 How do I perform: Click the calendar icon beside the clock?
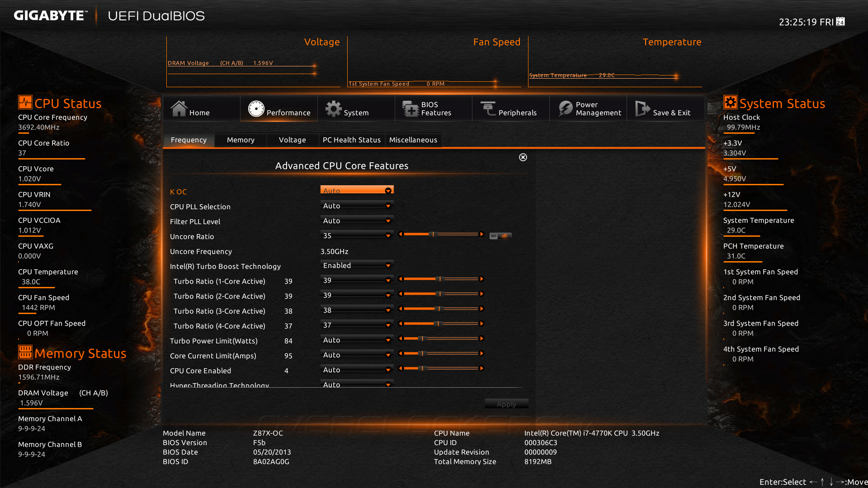[840, 22]
